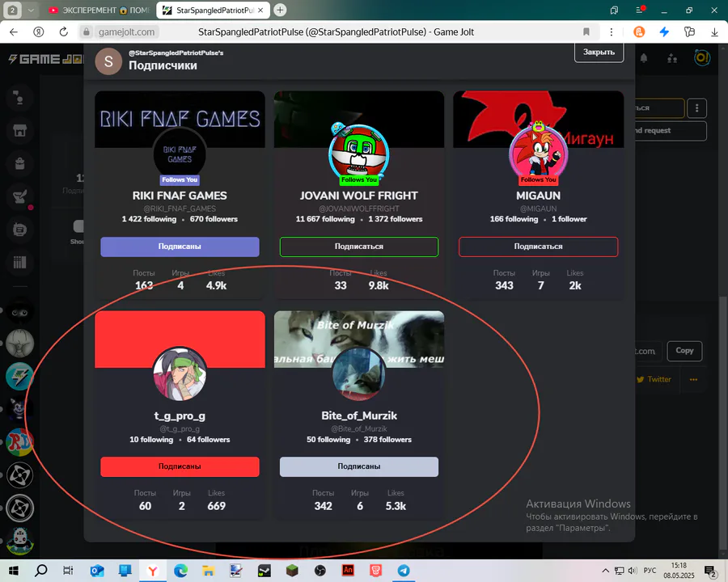This screenshot has height=582, width=728.
Task: Switch the РУС keyboard language indicator
Action: click(650, 571)
